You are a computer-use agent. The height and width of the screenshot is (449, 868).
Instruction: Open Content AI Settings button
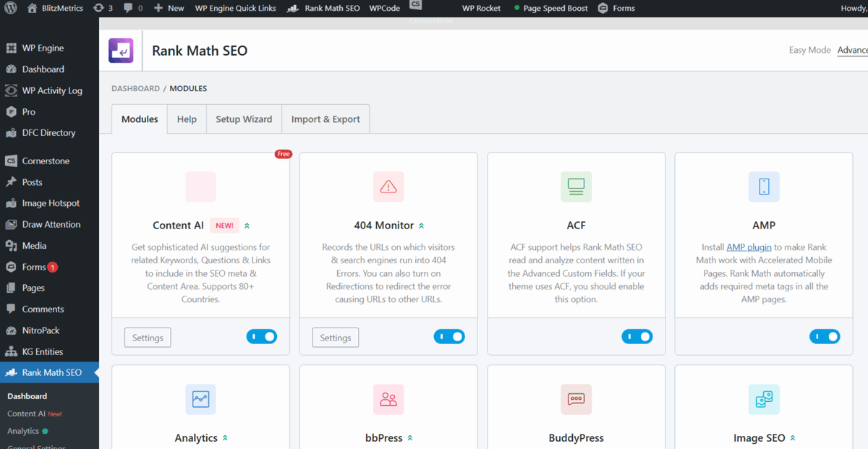(x=148, y=338)
